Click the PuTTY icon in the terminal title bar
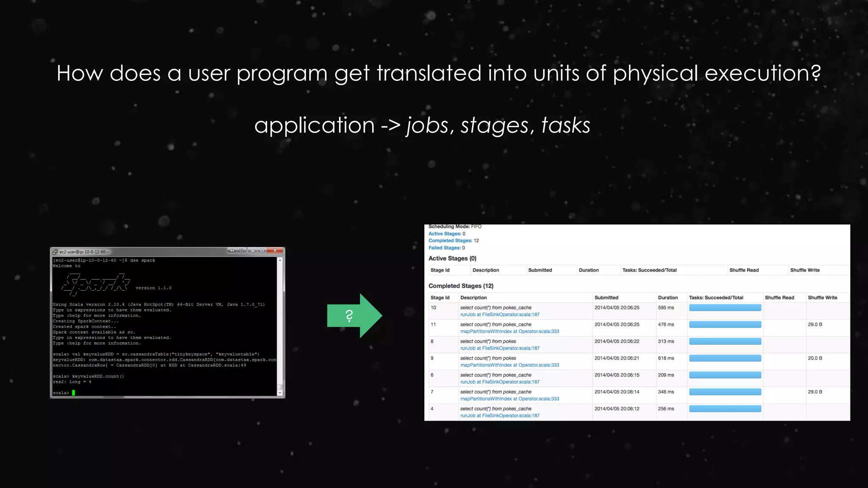868x488 pixels. tap(55, 252)
